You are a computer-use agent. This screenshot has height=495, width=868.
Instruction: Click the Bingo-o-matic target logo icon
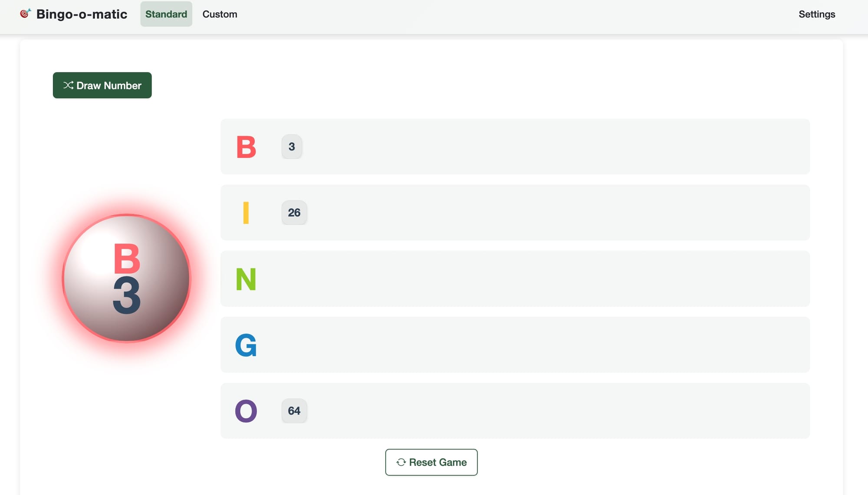[x=26, y=13]
